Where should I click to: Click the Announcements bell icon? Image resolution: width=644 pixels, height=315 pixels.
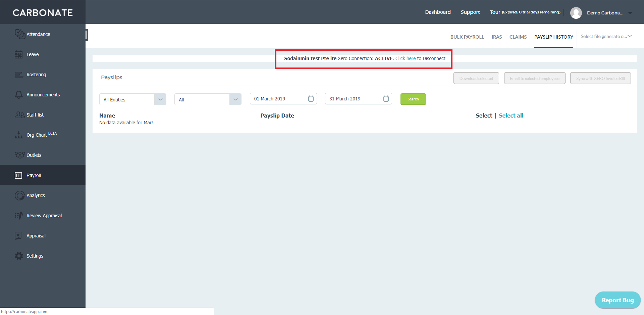click(x=19, y=95)
